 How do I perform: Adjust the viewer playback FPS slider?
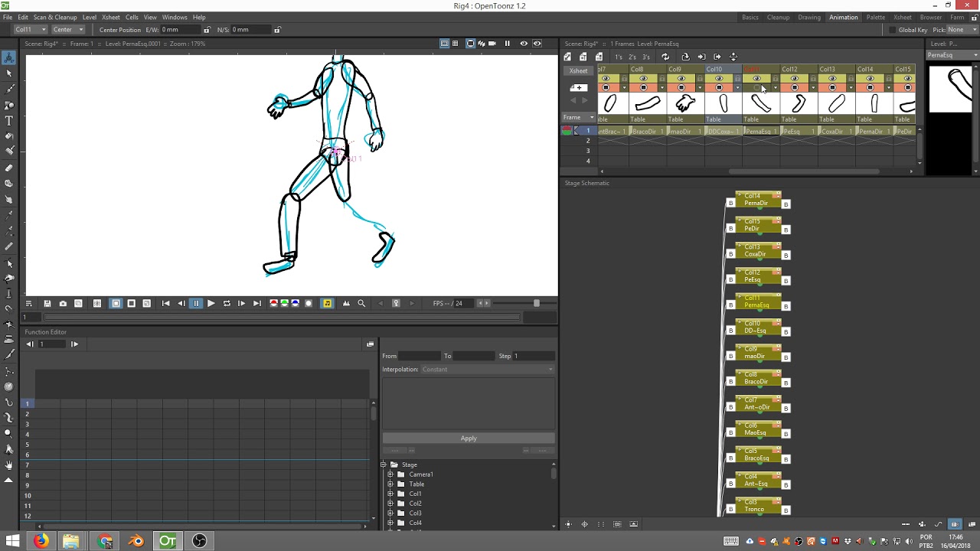536,304
